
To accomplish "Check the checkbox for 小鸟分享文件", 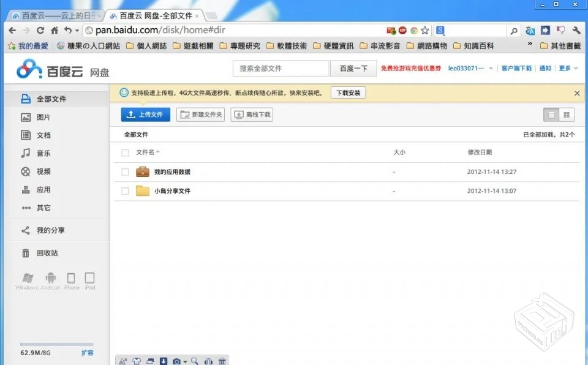I will (x=125, y=190).
